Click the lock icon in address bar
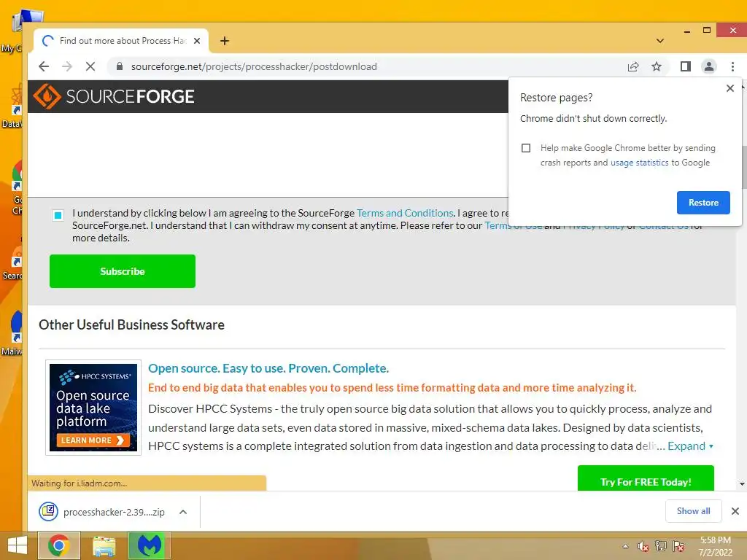The height and width of the screenshot is (560, 747). click(120, 66)
